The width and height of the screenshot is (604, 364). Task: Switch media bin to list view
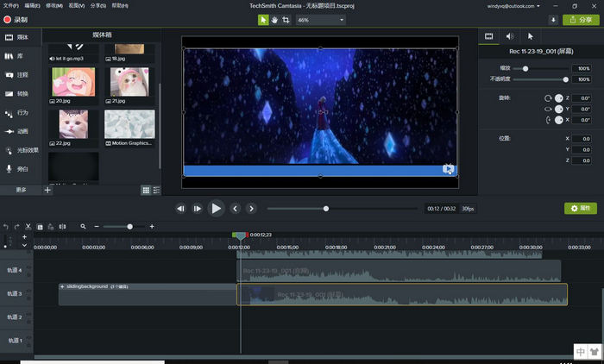coord(156,190)
